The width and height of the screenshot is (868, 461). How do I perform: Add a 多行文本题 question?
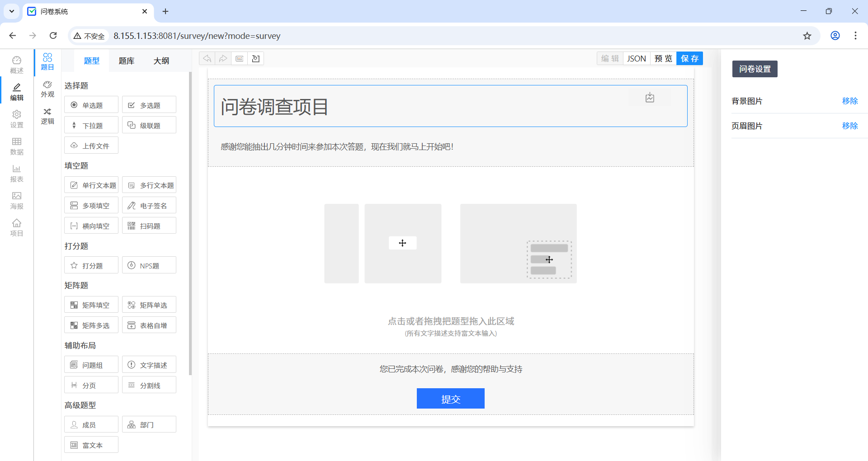(x=149, y=185)
